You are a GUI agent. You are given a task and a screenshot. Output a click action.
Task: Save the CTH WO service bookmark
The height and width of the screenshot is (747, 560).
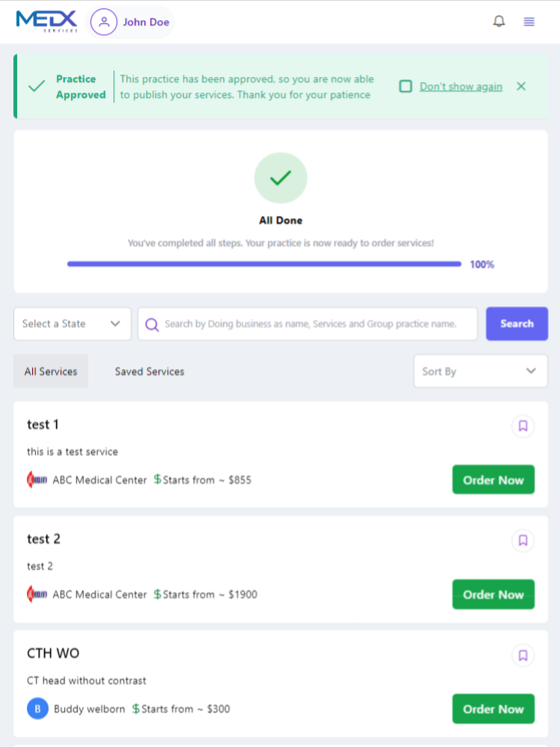523,655
